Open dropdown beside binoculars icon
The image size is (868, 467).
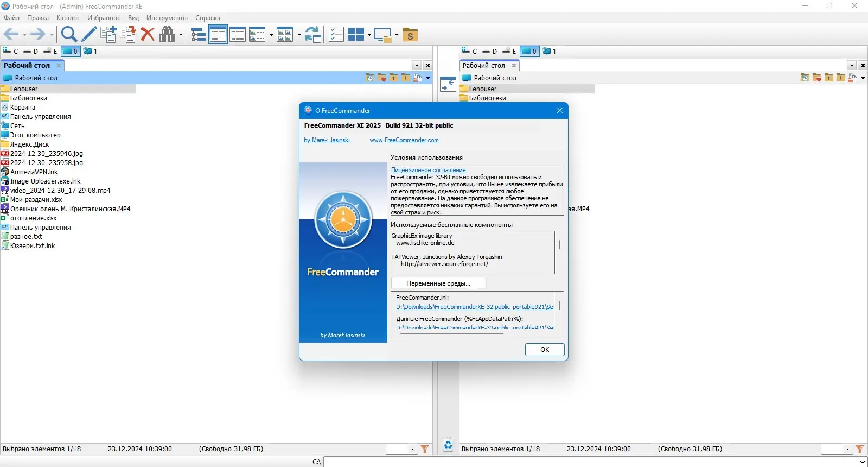(x=181, y=35)
